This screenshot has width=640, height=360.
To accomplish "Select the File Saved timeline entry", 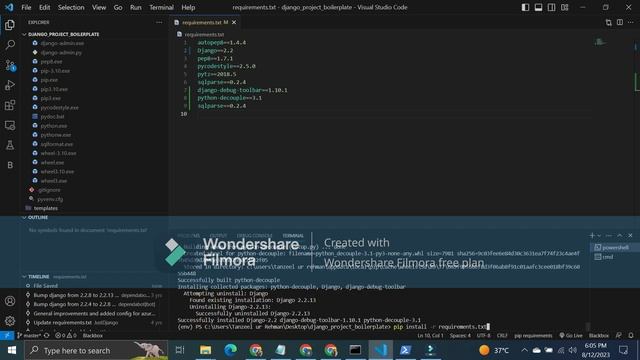I will click(45, 286).
